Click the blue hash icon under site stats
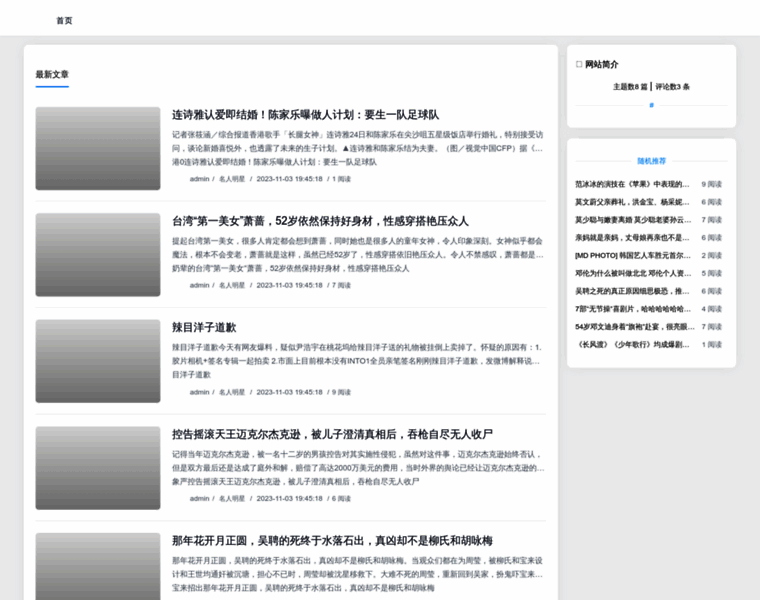The image size is (760, 600). [x=651, y=105]
